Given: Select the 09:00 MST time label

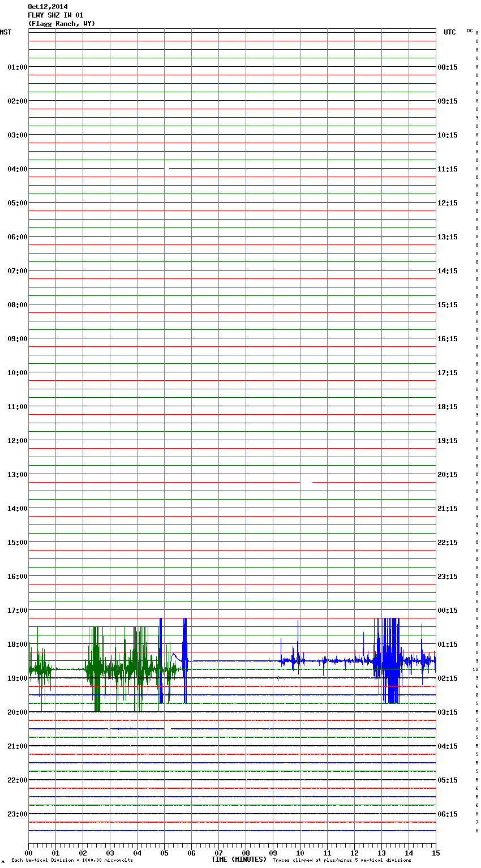Looking at the screenshot, I should (x=18, y=339).
